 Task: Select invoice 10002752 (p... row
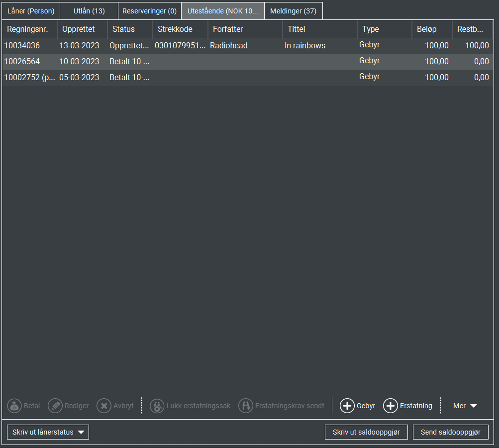248,77
